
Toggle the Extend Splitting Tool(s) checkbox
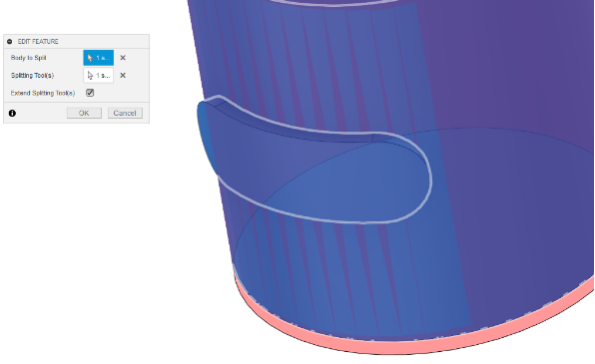[x=90, y=93]
